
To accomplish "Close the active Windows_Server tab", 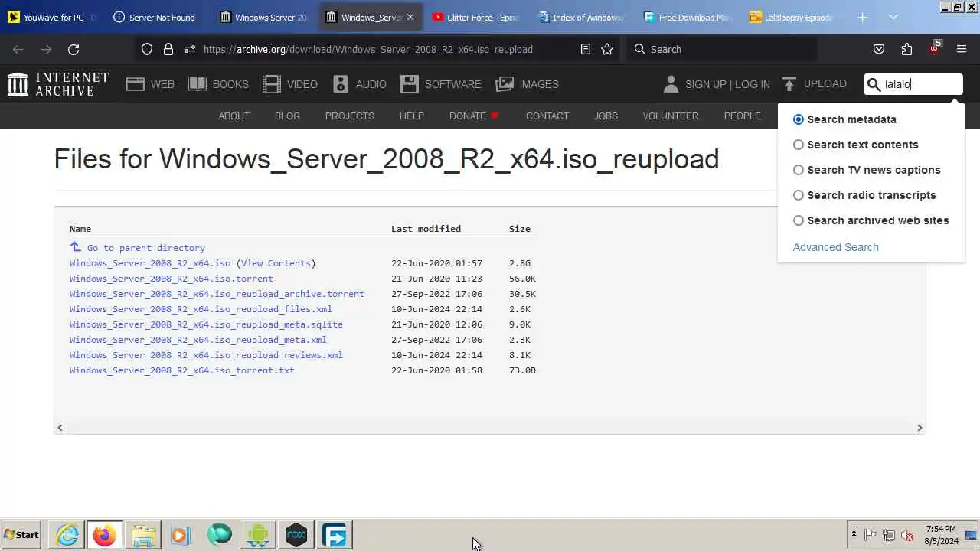I will (x=410, y=17).
